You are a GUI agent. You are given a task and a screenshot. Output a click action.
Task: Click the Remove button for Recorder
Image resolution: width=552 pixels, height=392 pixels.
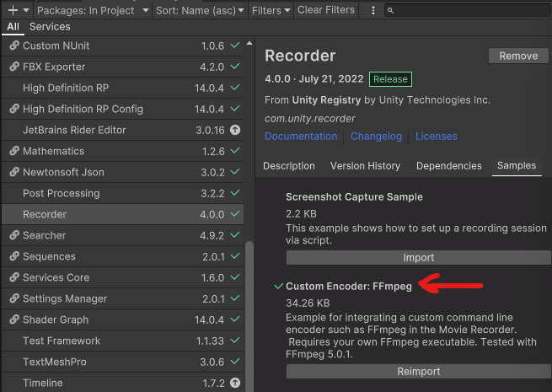(x=517, y=56)
